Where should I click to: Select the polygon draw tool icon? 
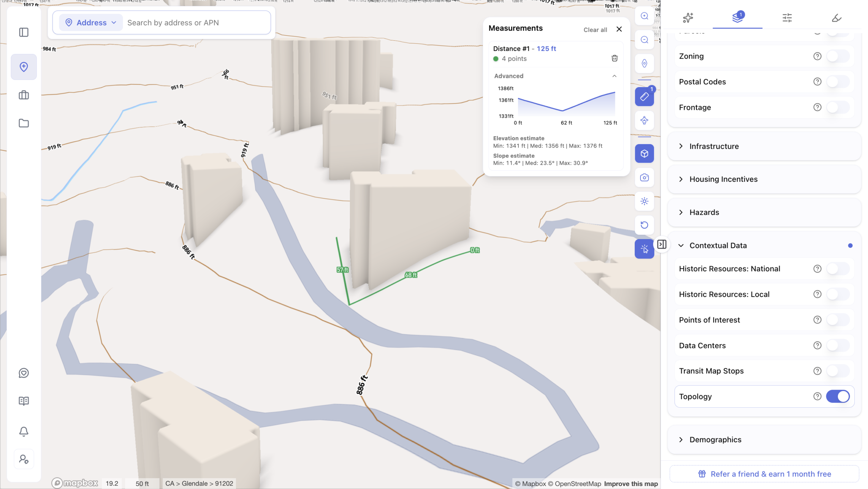[644, 120]
